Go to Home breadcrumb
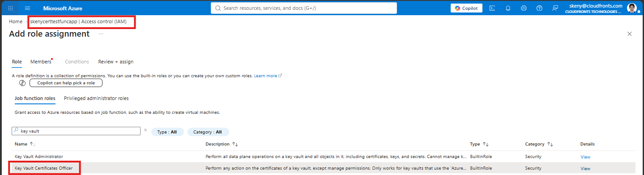This screenshot has height=175, width=644. 16,21
